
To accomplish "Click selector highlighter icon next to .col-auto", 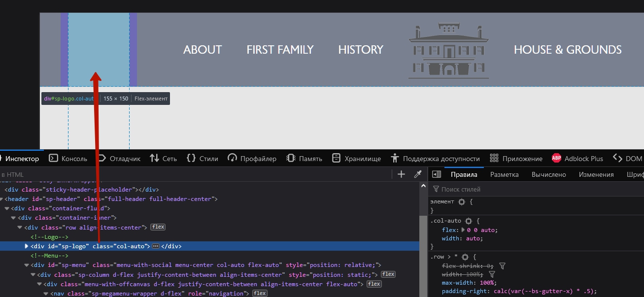I will click(x=469, y=221).
